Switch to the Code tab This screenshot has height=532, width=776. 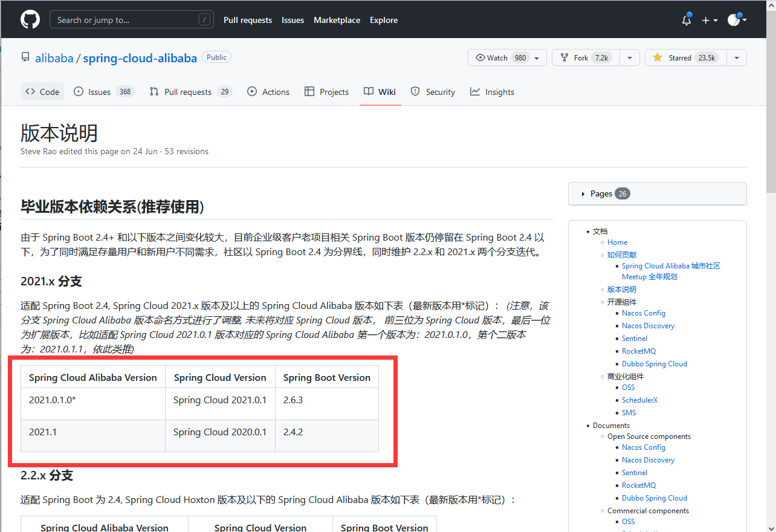pyautogui.click(x=42, y=92)
